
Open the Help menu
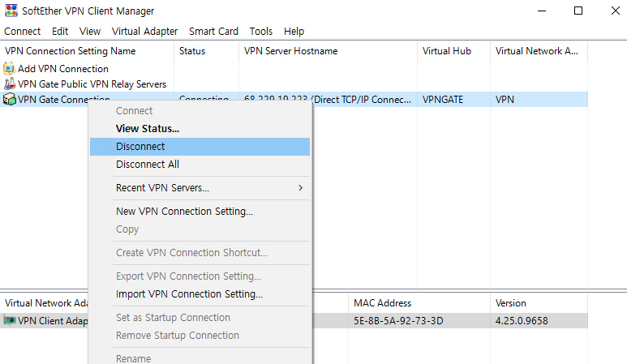pos(294,31)
